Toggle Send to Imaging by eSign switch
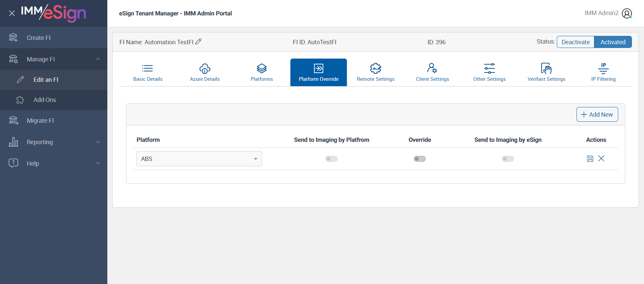Image resolution: width=644 pixels, height=284 pixels. pyautogui.click(x=508, y=159)
